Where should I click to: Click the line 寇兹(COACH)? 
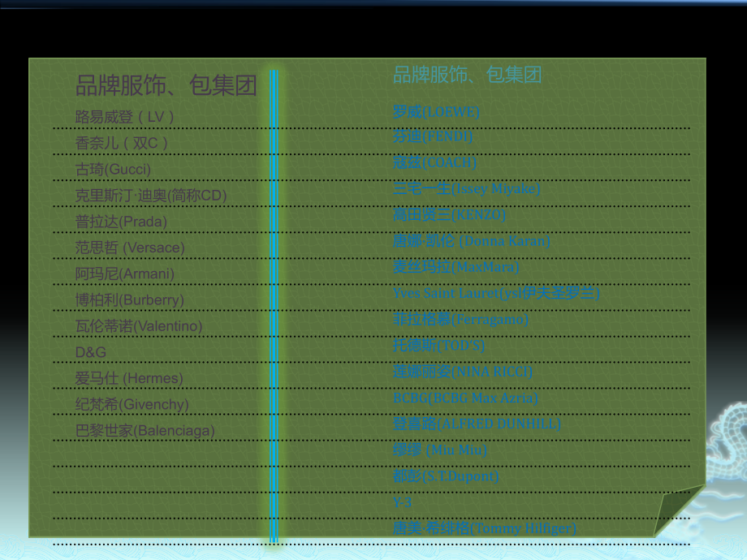coord(434,162)
